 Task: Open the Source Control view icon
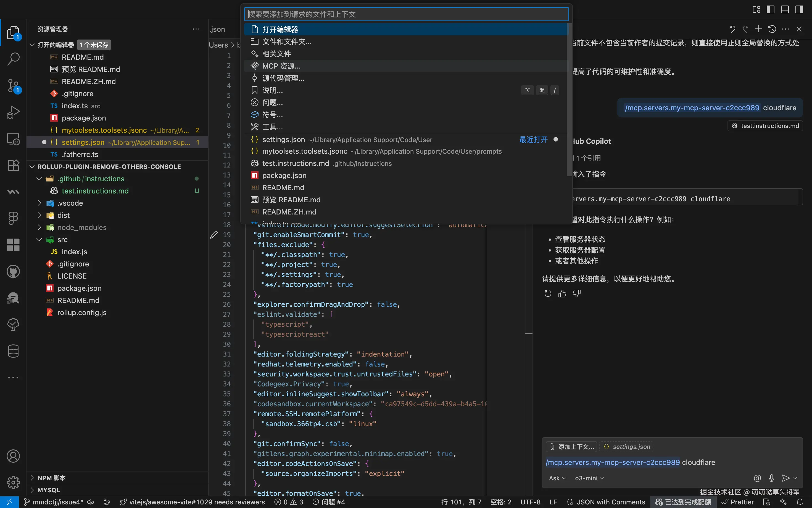point(14,86)
